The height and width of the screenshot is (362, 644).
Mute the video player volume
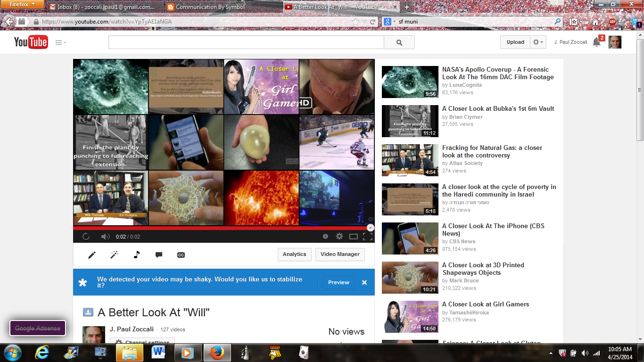tap(105, 237)
